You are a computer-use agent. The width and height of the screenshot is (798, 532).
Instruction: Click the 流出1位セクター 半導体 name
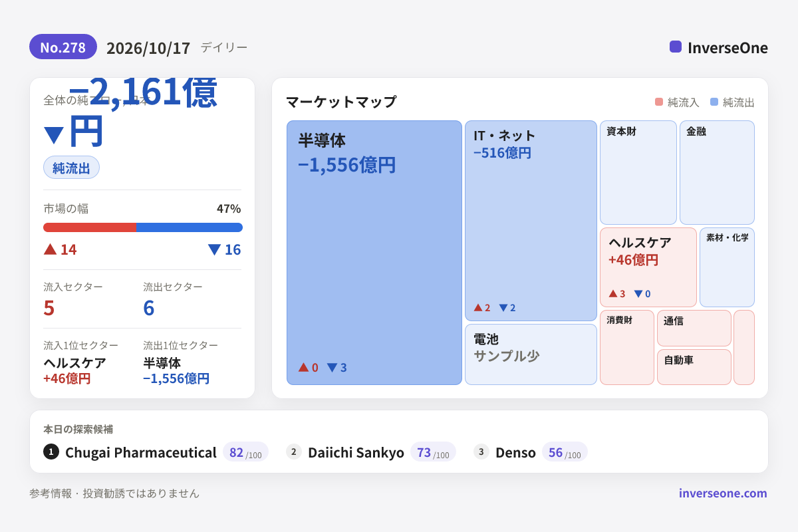162,363
